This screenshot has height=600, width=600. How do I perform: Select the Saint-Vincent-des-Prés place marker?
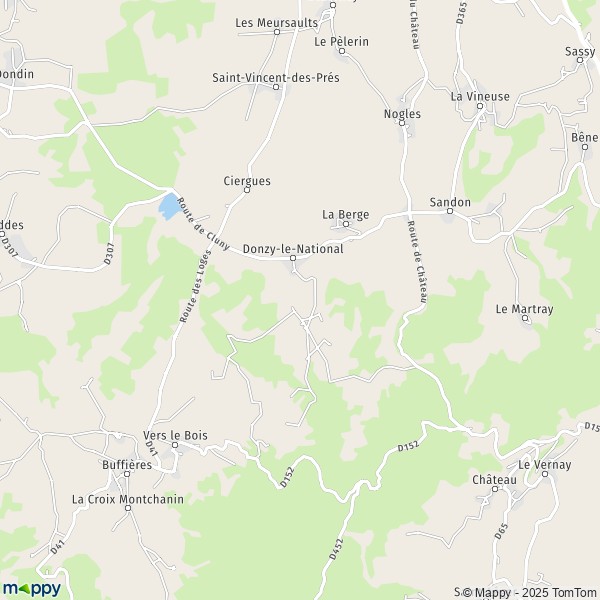[x=276, y=87]
